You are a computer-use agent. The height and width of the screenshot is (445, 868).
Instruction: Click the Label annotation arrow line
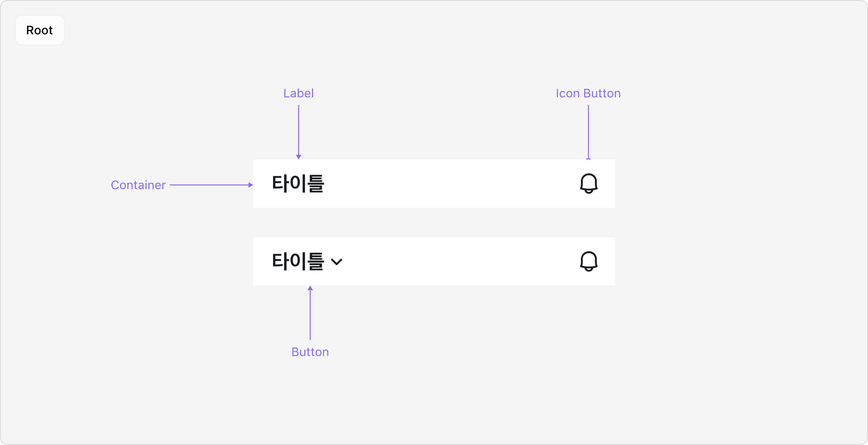299,132
